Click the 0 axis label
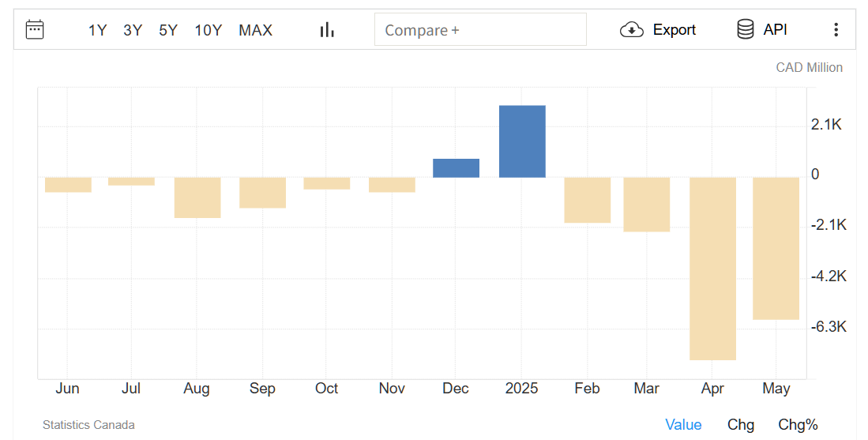Image resolution: width=868 pixels, height=440 pixels. [815, 175]
